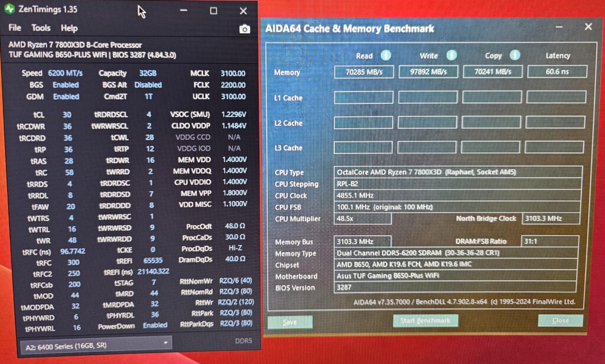
Task: Click the Close button in AIDA64
Action: 560,320
